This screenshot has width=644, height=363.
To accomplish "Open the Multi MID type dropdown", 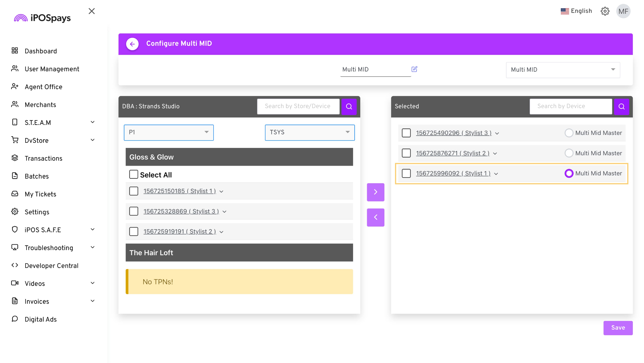I will point(563,70).
